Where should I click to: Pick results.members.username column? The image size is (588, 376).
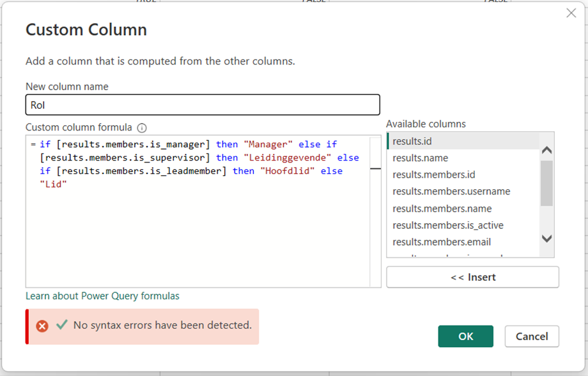(451, 191)
